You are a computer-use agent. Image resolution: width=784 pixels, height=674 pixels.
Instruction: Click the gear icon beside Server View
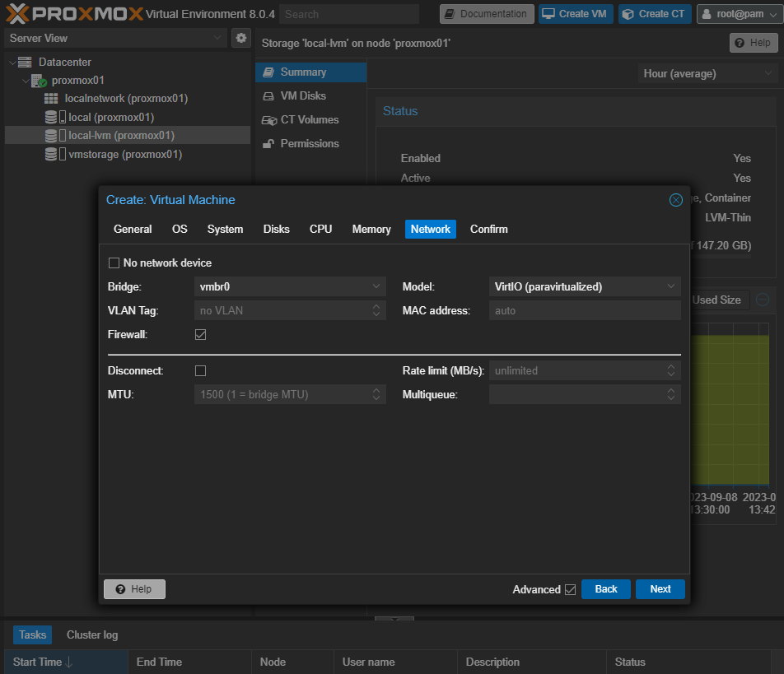pos(240,38)
